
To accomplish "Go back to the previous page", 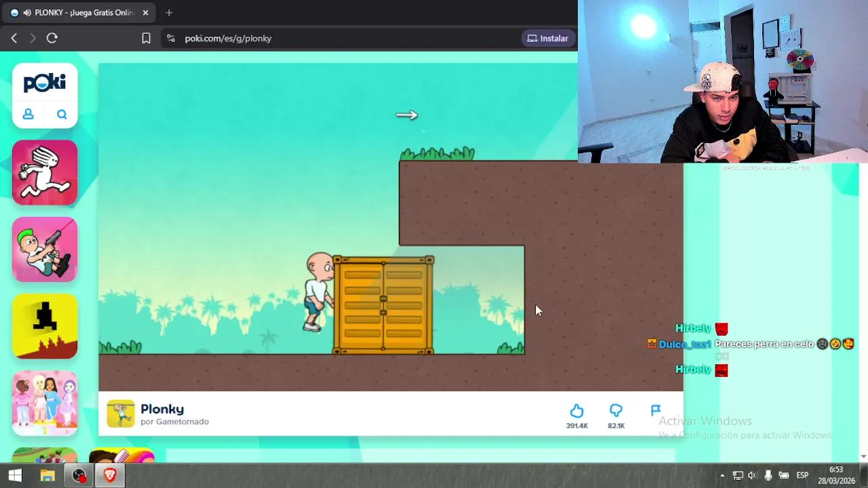I will click(14, 39).
